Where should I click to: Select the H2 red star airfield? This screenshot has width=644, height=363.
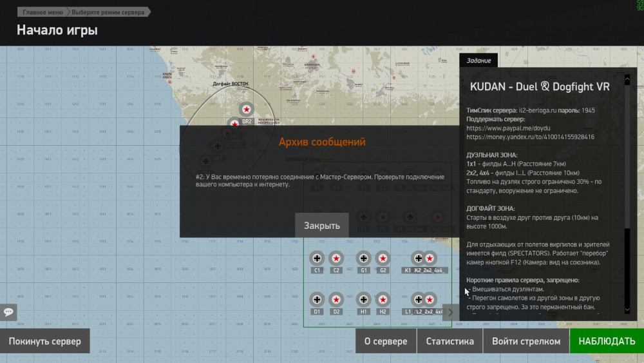point(383,299)
